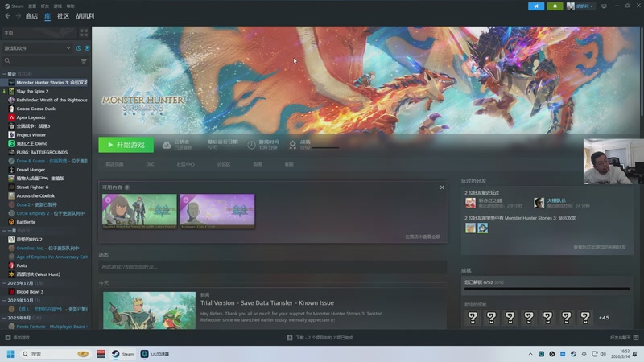Select Goose Goose Duck in the list
The width and height of the screenshot is (644, 362).
pyautogui.click(x=35, y=109)
